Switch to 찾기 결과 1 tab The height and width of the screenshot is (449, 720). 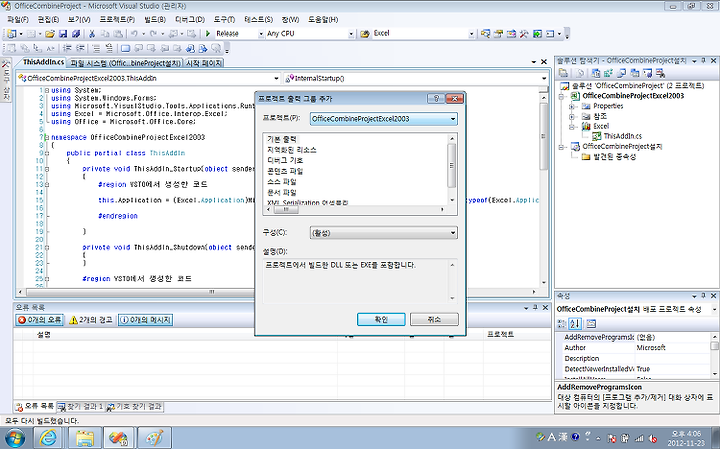(x=81, y=407)
